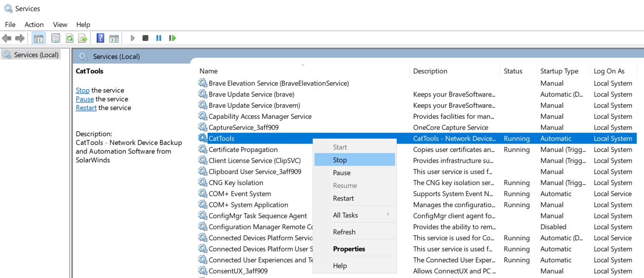Viewport: 644px width, 278px height.
Task: Sort by the Startup Type column header
Action: pyautogui.click(x=559, y=71)
